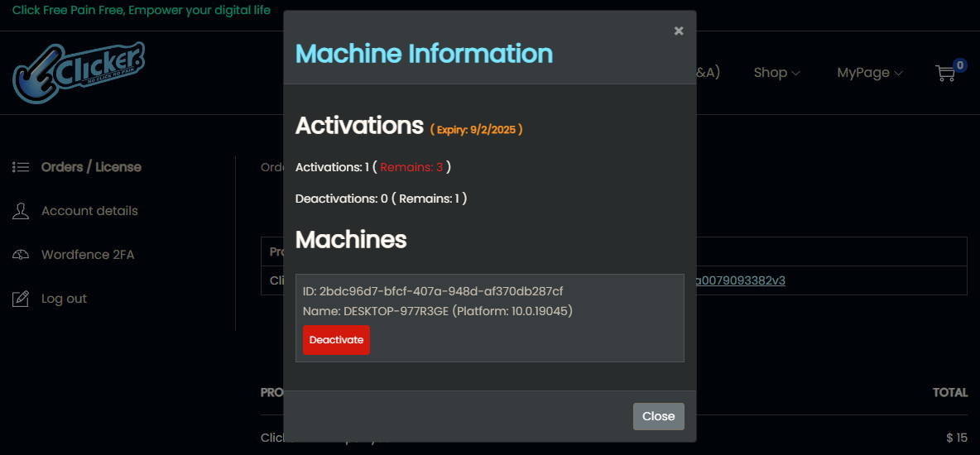Viewport: 980px width, 455px height.
Task: Click the TOTAL column header
Action: tap(950, 392)
